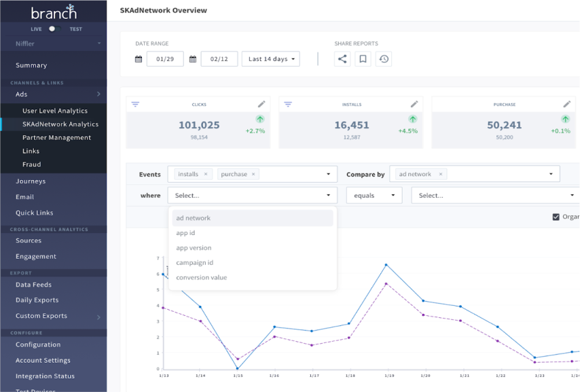Viewport: 580px width, 392px height.
Task: Open the Data Feeds export page
Action: [35, 285]
